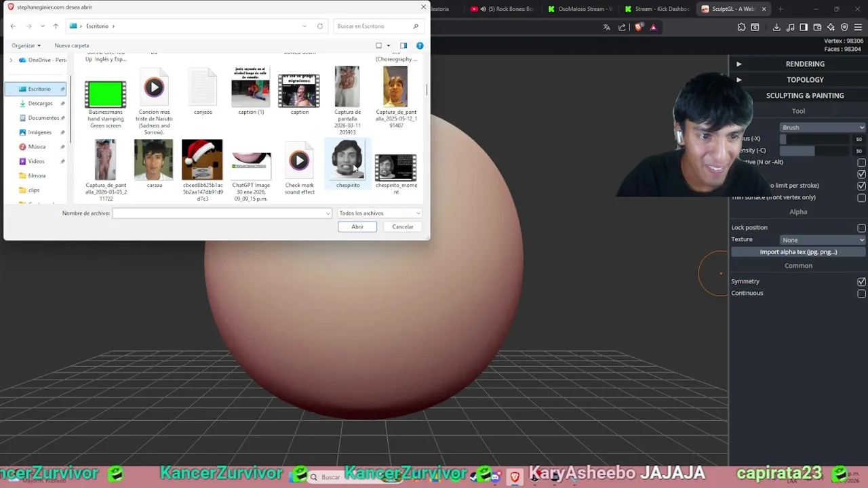Click the Brave translate page icon

pyautogui.click(x=607, y=27)
